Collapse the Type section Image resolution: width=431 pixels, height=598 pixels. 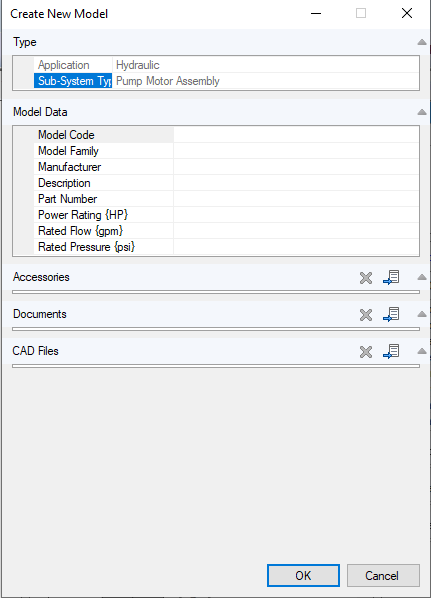(x=422, y=42)
